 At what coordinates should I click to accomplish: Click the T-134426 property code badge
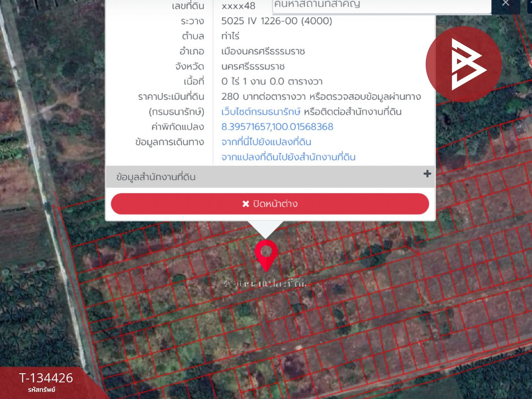point(46,378)
